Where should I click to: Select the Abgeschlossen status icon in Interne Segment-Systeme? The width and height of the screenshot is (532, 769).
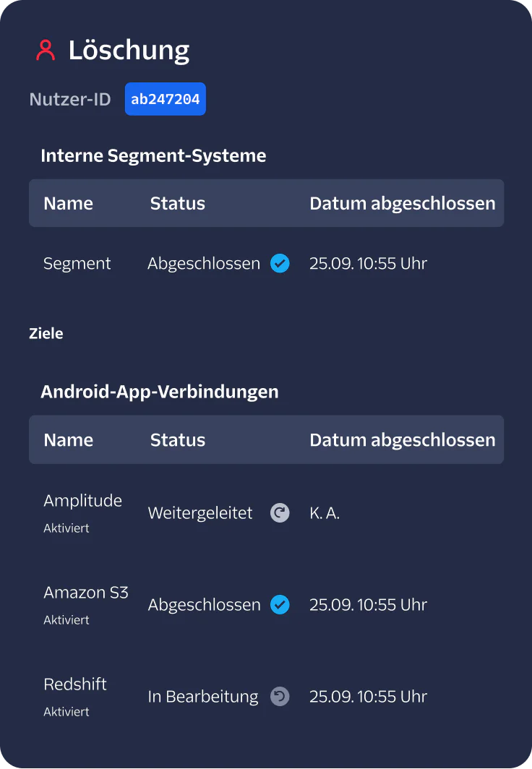280,263
